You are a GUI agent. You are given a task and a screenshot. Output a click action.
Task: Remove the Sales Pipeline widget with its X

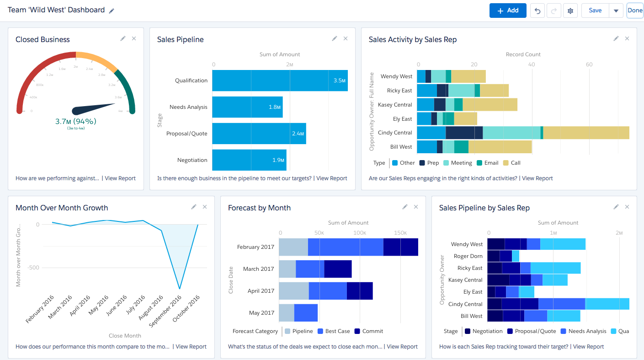point(346,39)
